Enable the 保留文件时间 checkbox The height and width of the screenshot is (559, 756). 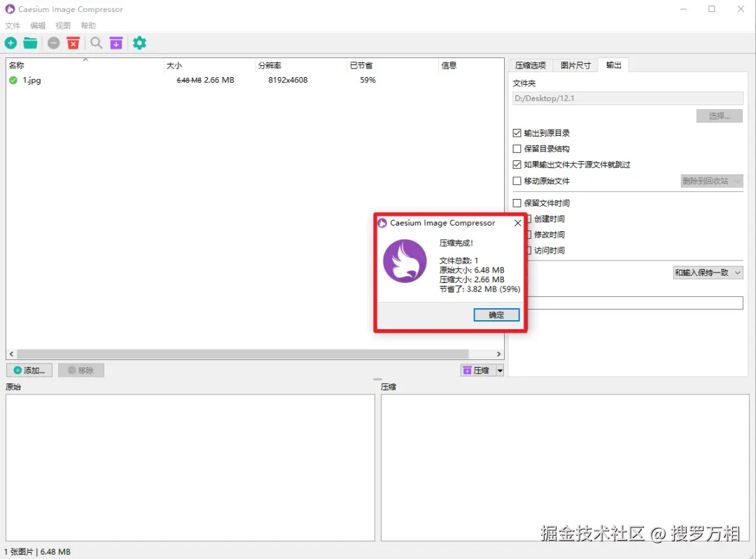point(517,203)
